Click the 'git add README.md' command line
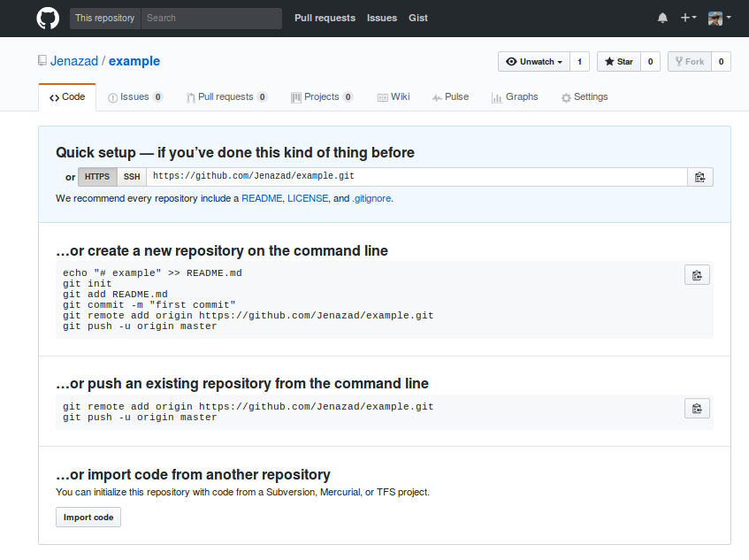Screen dimensions: 749x560 115,295
